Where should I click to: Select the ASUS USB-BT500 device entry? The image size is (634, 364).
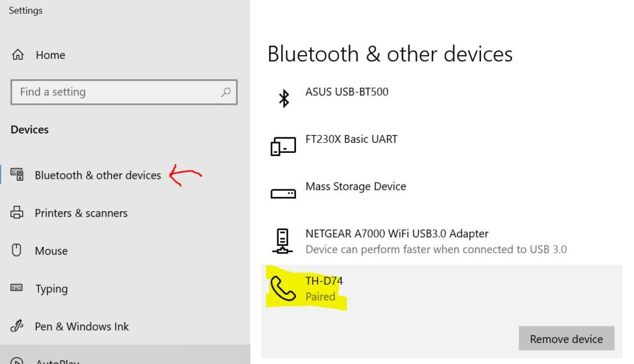click(x=347, y=92)
